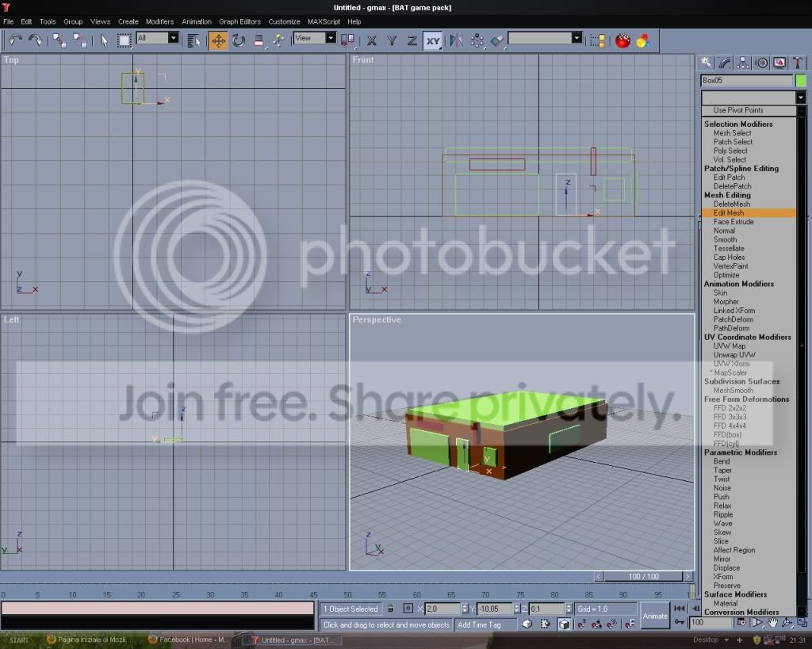Restrict transform to X axis
The width and height of the screenshot is (812, 649).
click(x=371, y=40)
